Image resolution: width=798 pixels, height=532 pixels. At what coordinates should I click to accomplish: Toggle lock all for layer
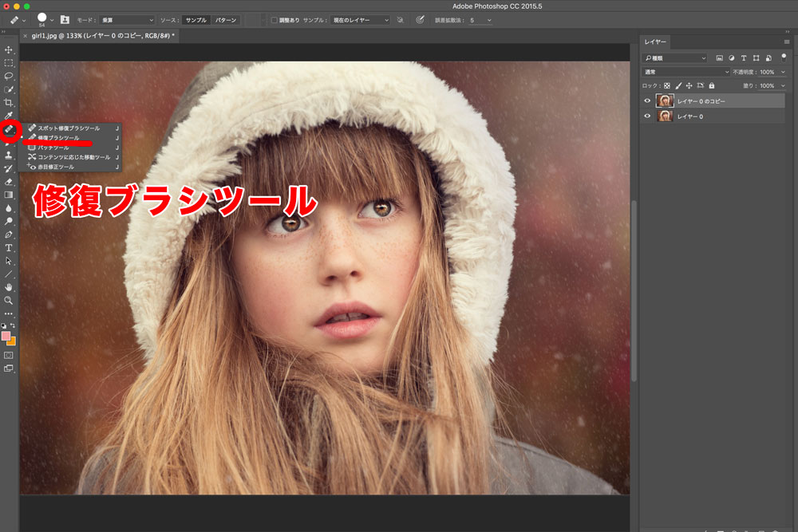[712, 86]
